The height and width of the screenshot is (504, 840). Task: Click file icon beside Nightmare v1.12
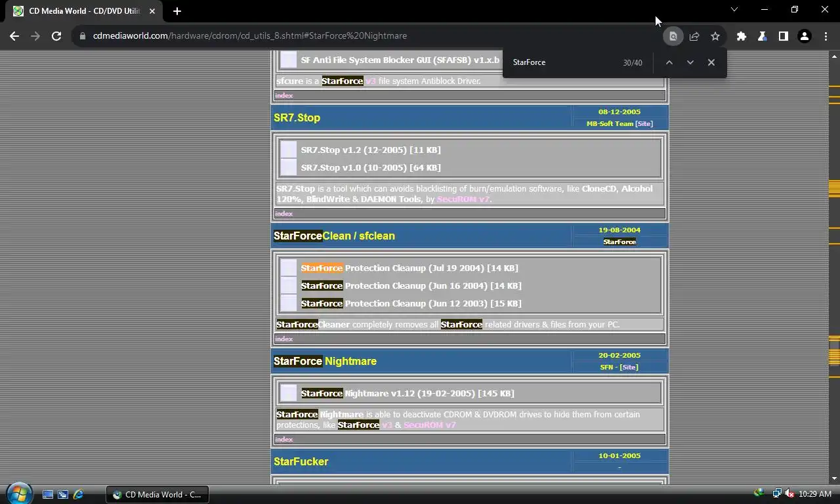289,393
